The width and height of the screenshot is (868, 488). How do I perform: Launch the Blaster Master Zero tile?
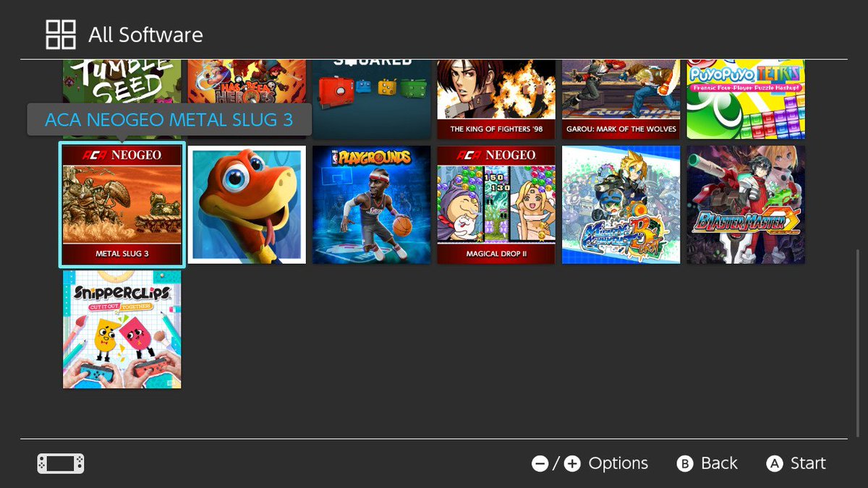746,205
